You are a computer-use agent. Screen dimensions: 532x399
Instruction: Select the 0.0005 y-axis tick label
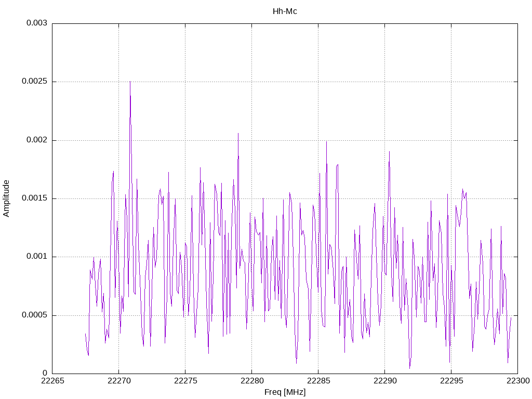34,315
